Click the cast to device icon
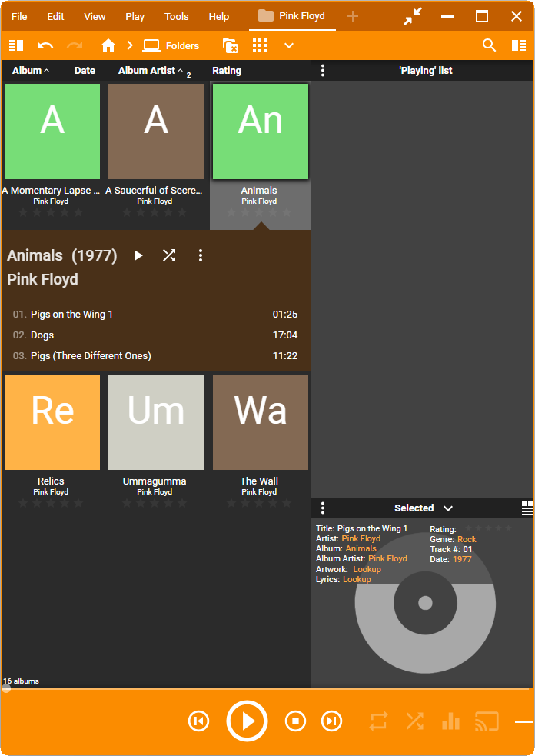The image size is (535, 756). [486, 721]
